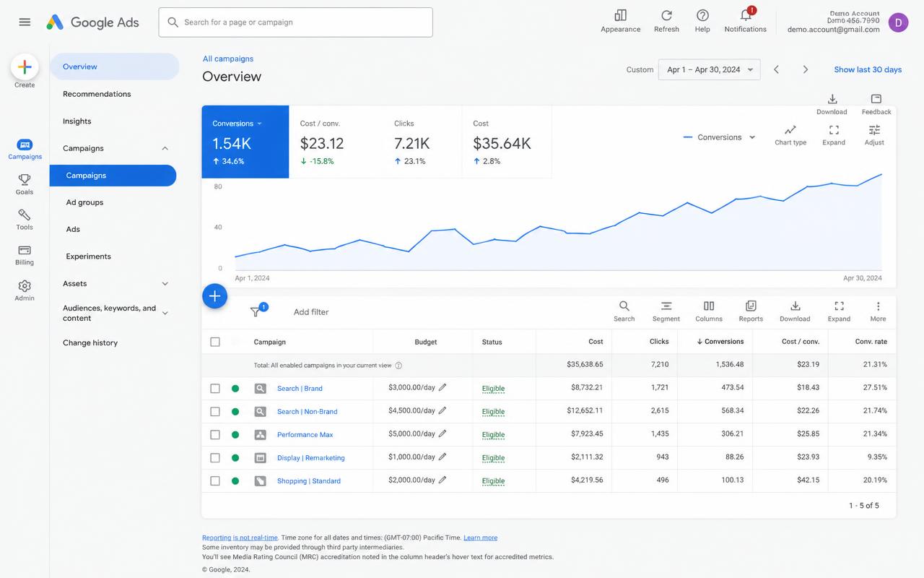Open chart Conversions series dropdown
The width and height of the screenshot is (924, 578).
(720, 137)
